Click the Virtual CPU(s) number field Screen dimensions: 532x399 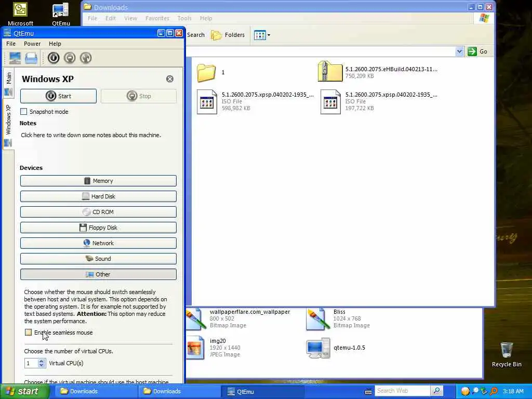tap(31, 363)
